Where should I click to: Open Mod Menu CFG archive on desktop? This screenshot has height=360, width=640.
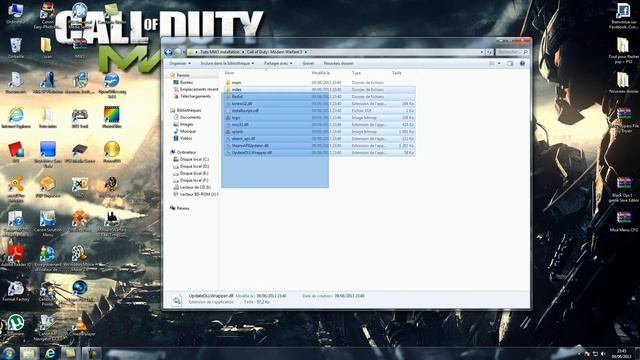623,222
